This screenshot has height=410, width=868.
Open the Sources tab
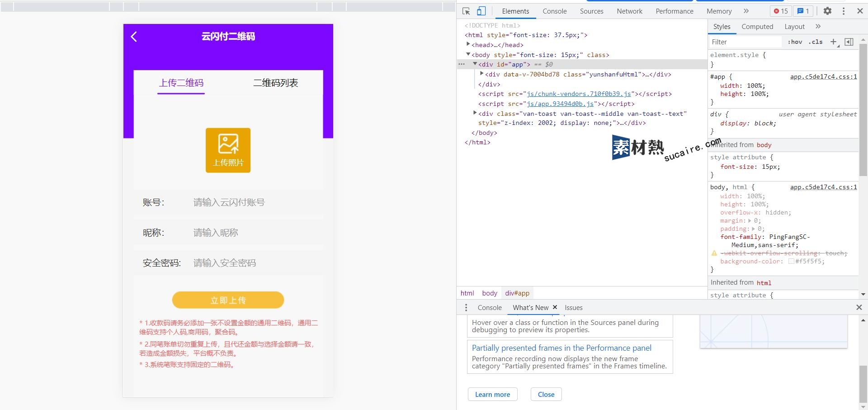[x=591, y=11]
